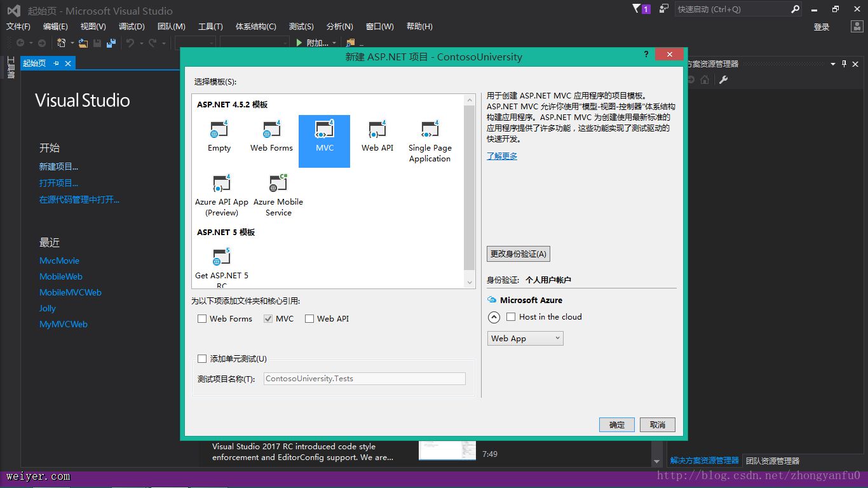
Task: Select the Empty template icon
Action: coord(219,130)
